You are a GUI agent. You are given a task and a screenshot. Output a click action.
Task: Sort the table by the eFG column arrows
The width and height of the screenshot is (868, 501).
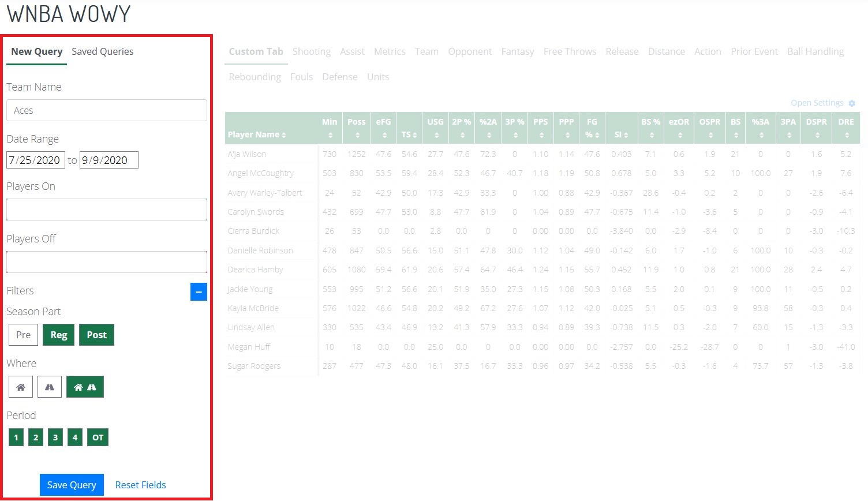pyautogui.click(x=383, y=134)
